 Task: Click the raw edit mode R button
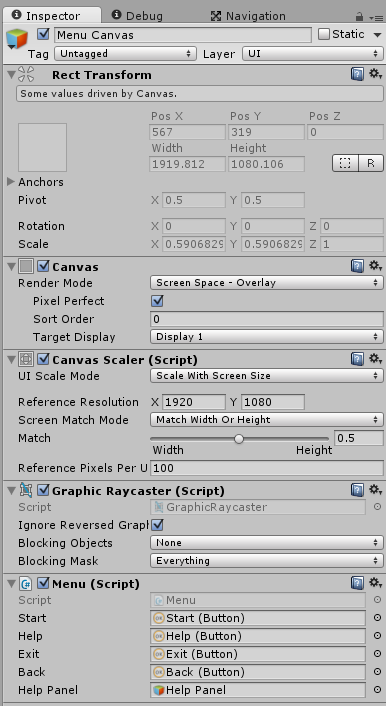coord(371,163)
